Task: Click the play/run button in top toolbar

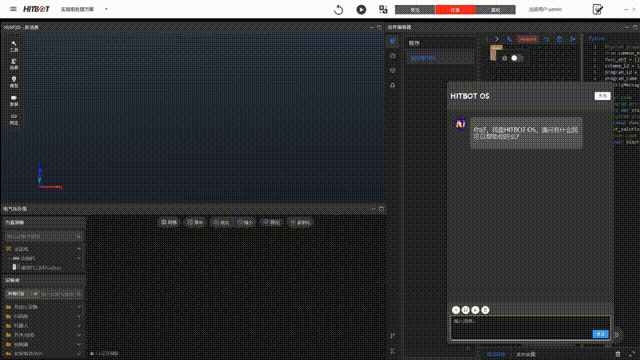Action: [x=361, y=9]
